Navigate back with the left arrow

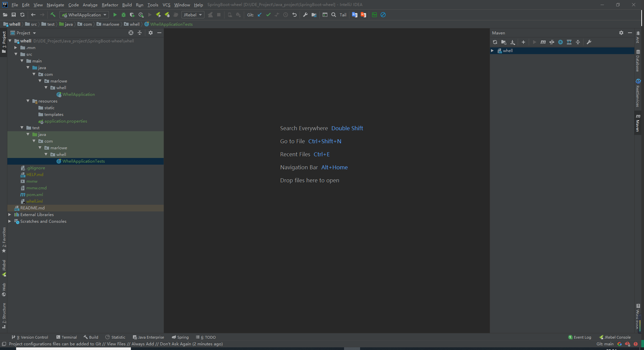click(x=33, y=15)
